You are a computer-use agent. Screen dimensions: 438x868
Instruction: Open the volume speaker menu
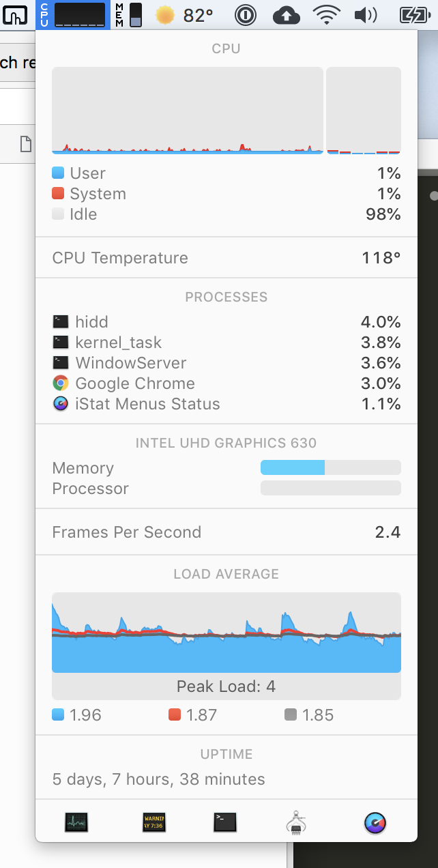coord(366,14)
